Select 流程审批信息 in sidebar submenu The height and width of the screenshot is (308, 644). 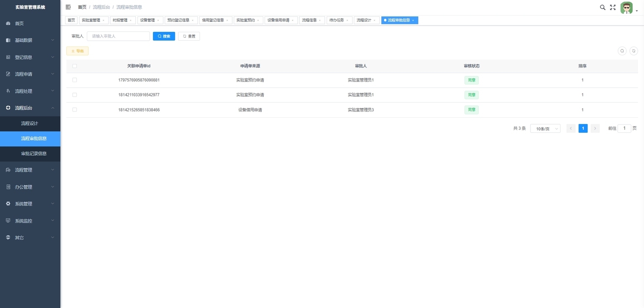coord(30,139)
